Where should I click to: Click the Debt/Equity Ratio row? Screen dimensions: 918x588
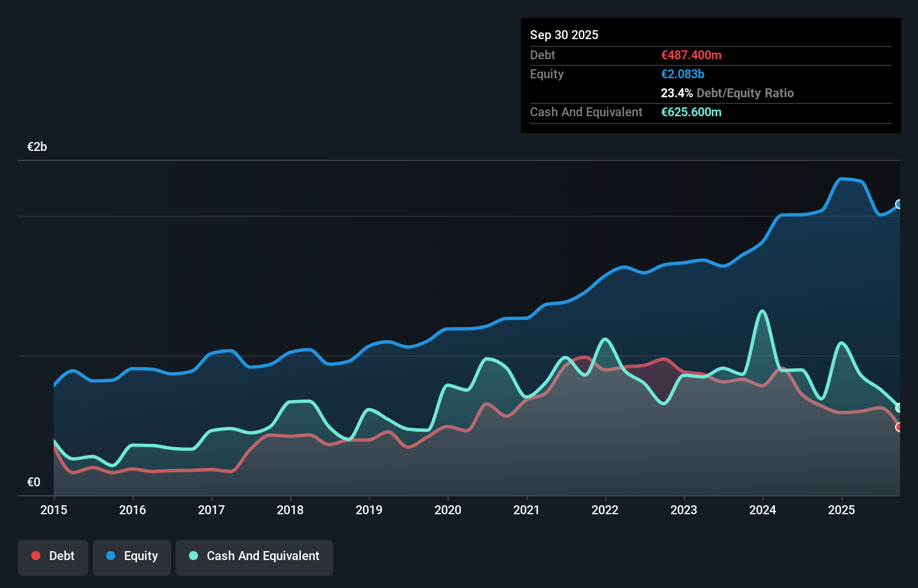coord(727,93)
